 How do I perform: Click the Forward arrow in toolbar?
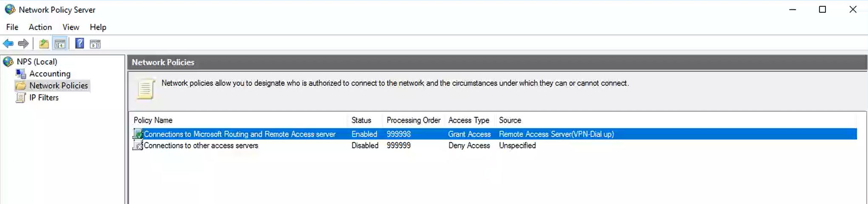point(23,43)
